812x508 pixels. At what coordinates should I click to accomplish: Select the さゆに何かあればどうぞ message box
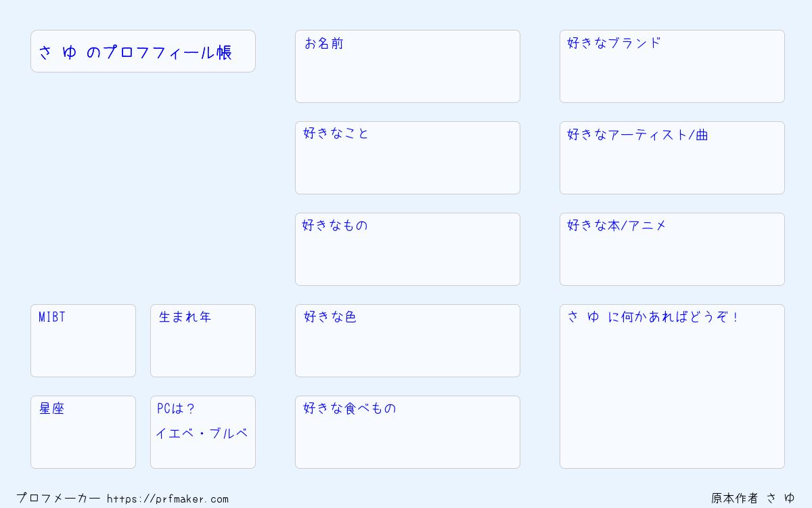coord(672,386)
